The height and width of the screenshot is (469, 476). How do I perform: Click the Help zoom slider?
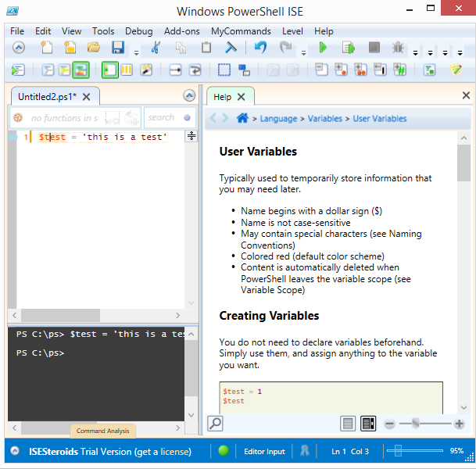[425, 424]
